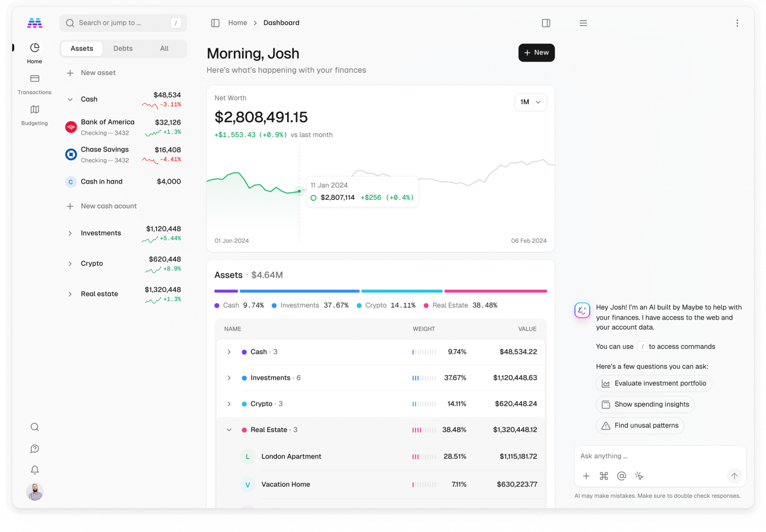The height and width of the screenshot is (532, 766).
Task: Ask the AI to Evaluate investment portfolio
Action: point(653,383)
